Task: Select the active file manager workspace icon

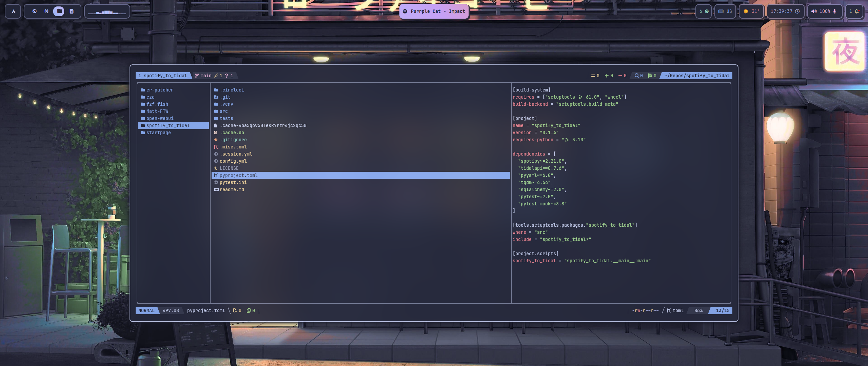Action: (59, 11)
